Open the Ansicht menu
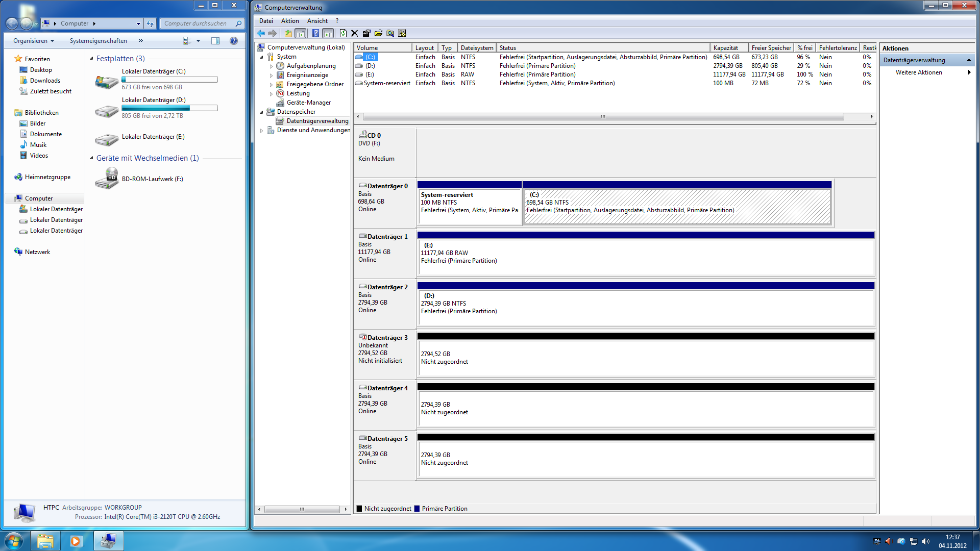Image resolution: width=980 pixels, height=551 pixels. [317, 21]
